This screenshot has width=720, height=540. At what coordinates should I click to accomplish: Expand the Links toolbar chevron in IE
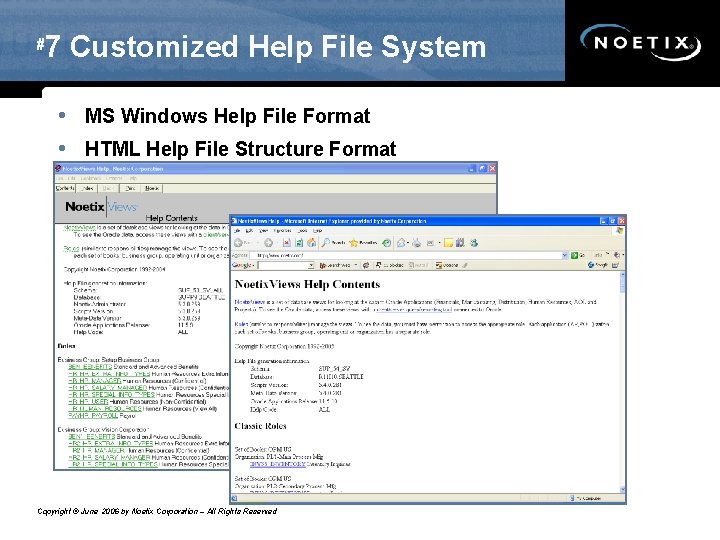click(x=608, y=254)
